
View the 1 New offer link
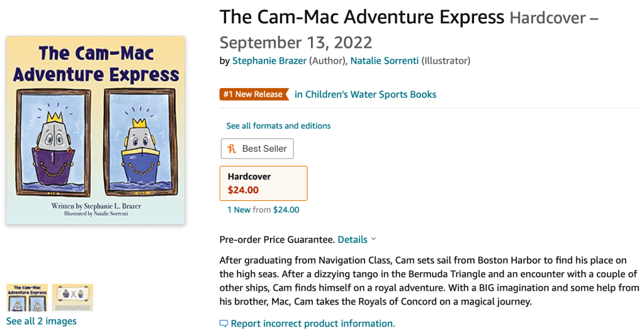(239, 210)
